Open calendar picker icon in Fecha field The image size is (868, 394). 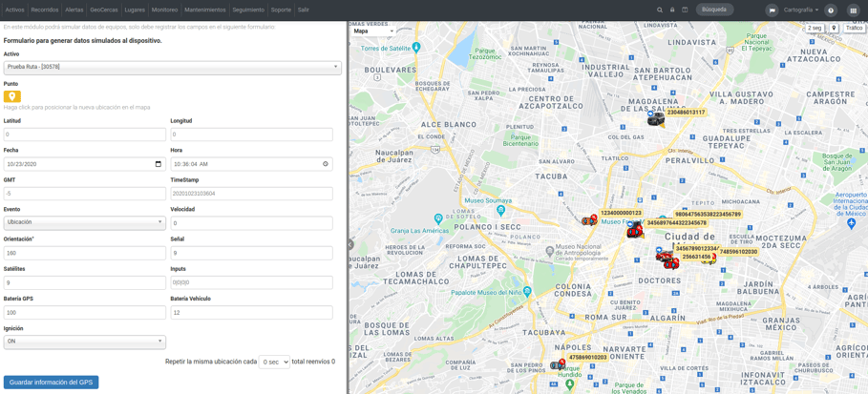[159, 164]
